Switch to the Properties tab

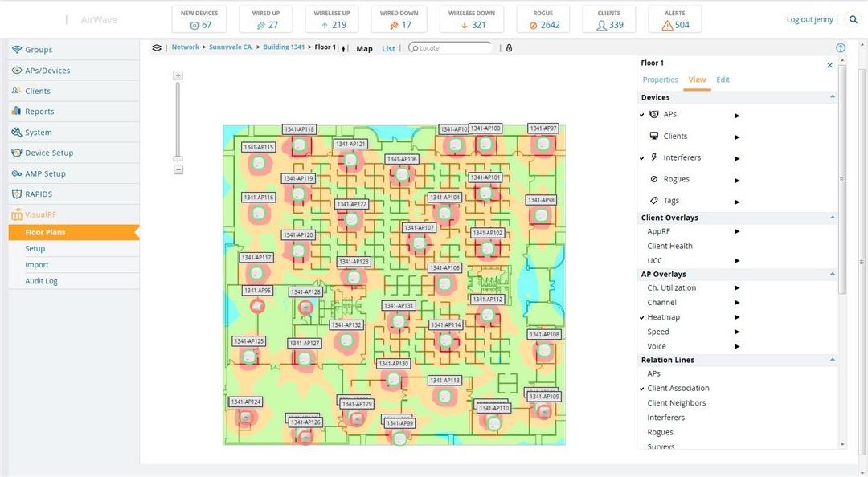(660, 79)
